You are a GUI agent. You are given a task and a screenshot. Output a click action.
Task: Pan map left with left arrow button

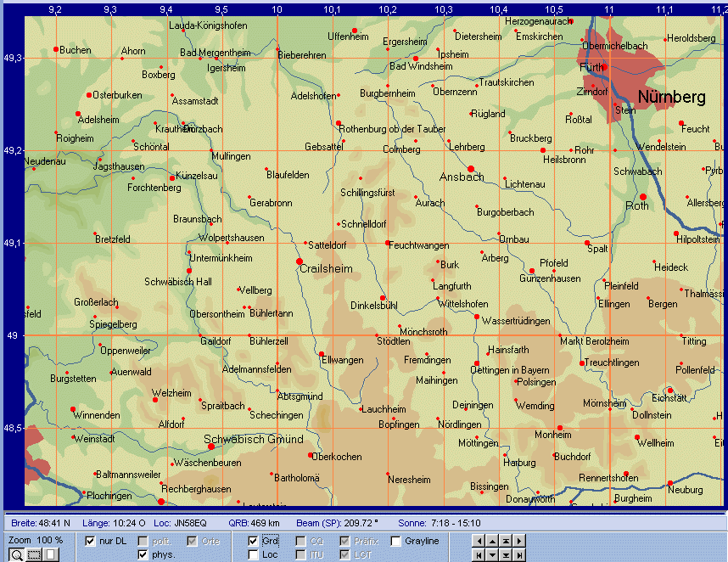point(479,541)
